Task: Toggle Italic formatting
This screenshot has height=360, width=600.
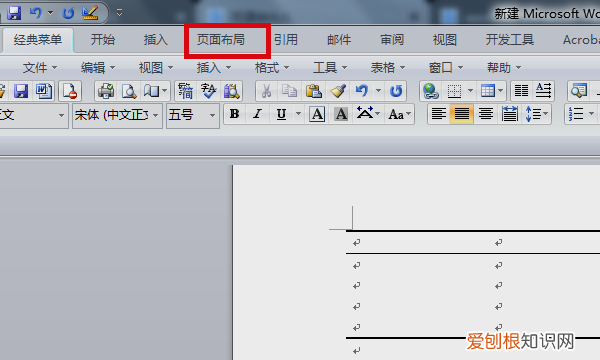Action: pos(258,114)
